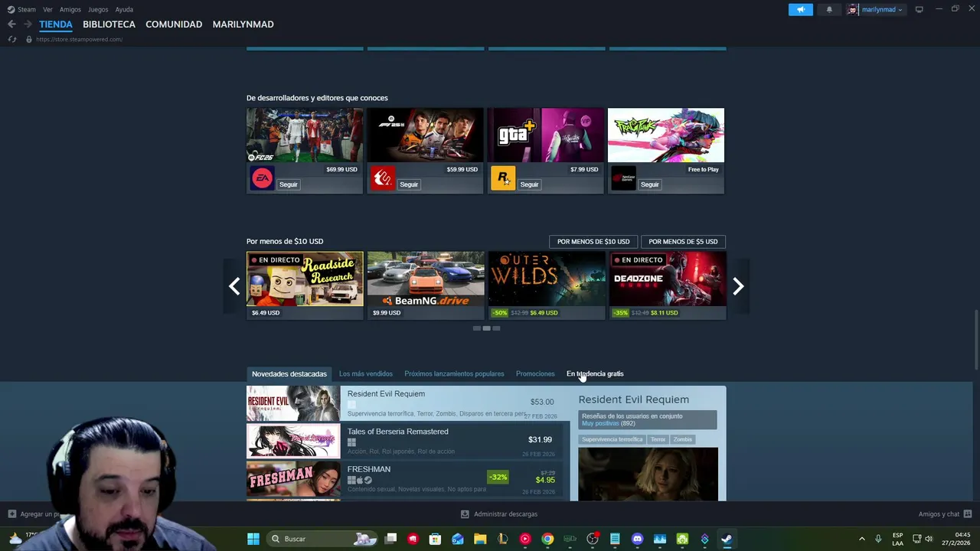Open the F1 25 game thumbnail
The height and width of the screenshot is (551, 980).
coord(425,135)
